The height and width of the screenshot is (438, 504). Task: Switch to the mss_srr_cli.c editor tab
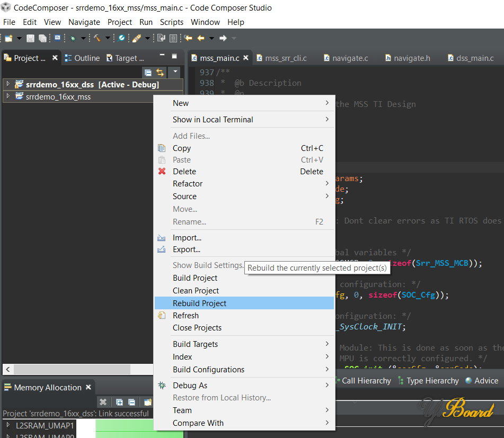click(x=286, y=58)
